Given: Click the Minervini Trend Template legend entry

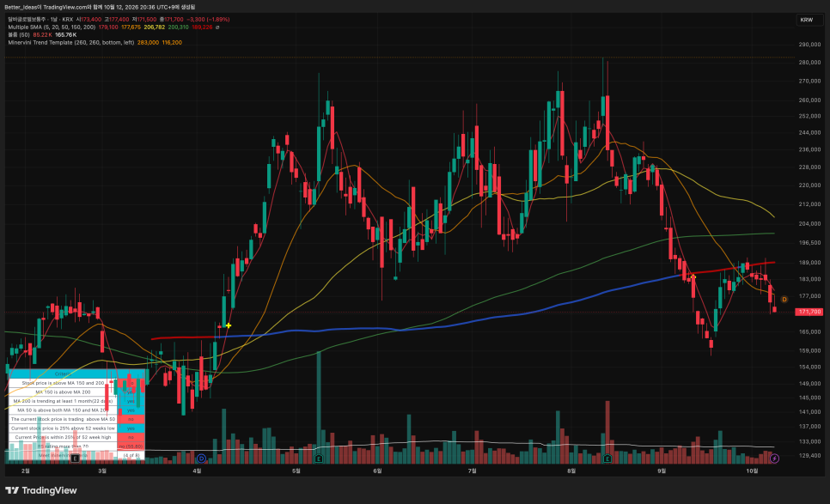Looking at the screenshot, I should click(x=71, y=42).
